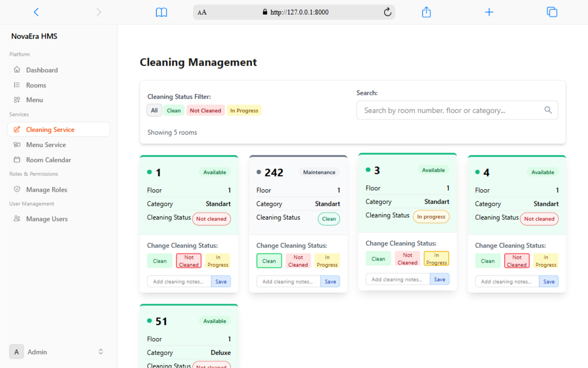Save cleaning notes for room 1
588x368 pixels.
[221, 281]
